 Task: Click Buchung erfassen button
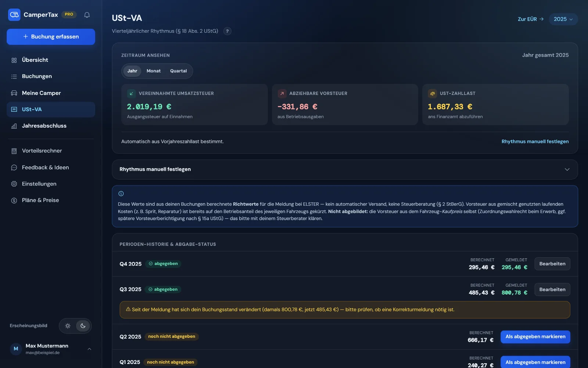pyautogui.click(x=51, y=37)
